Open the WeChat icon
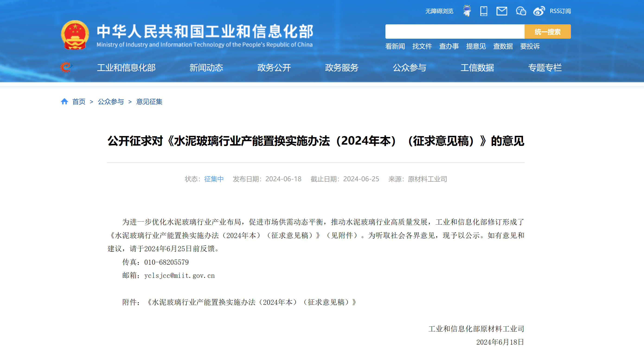Viewport: 644px width, 356px height. (x=521, y=11)
